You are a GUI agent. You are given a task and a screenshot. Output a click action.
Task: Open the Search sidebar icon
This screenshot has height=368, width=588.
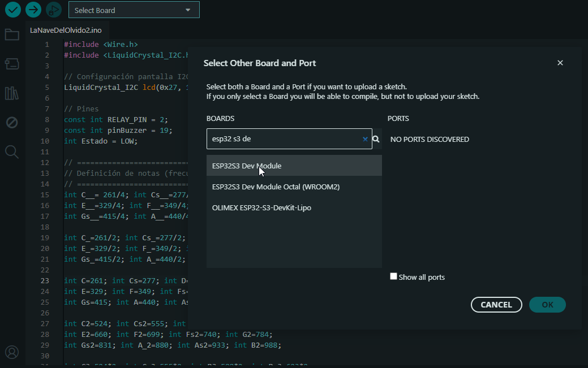pyautogui.click(x=12, y=151)
